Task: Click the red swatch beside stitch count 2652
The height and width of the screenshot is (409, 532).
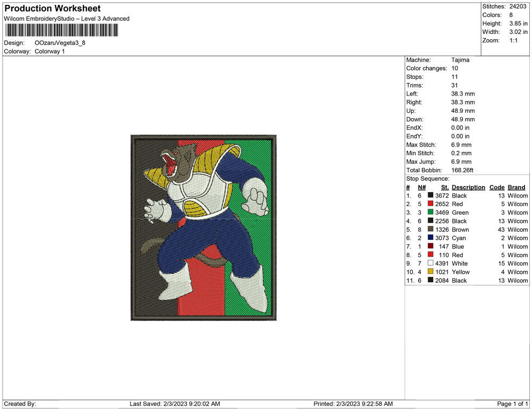Action: pyautogui.click(x=430, y=203)
